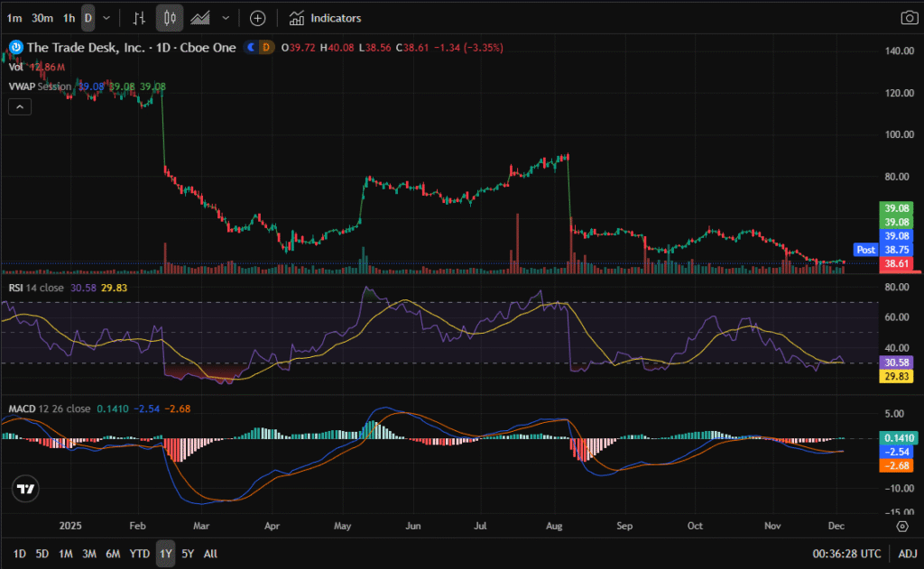Click the red 38.61 price label
Viewport: 924px width, 569px height.
[899, 263]
